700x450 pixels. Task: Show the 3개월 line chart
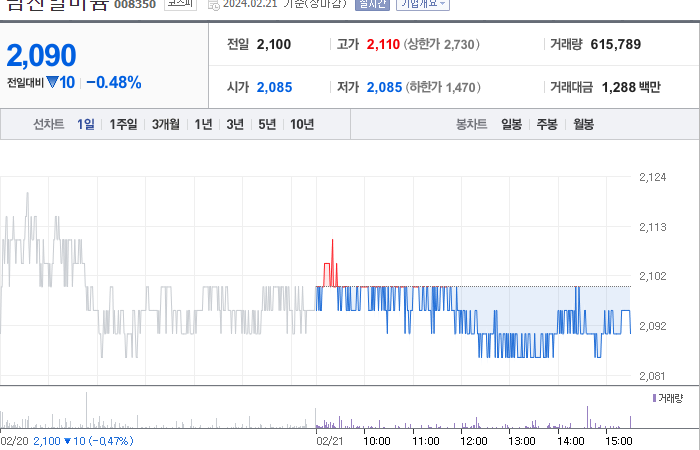tap(166, 124)
